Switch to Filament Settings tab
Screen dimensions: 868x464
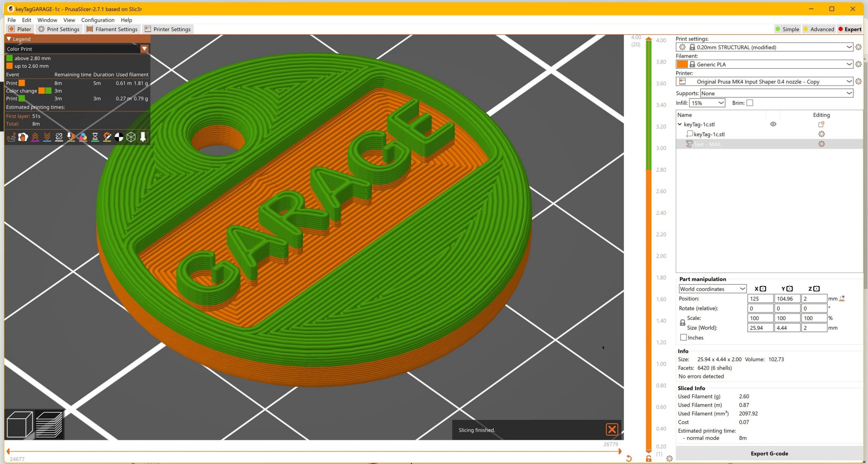112,29
